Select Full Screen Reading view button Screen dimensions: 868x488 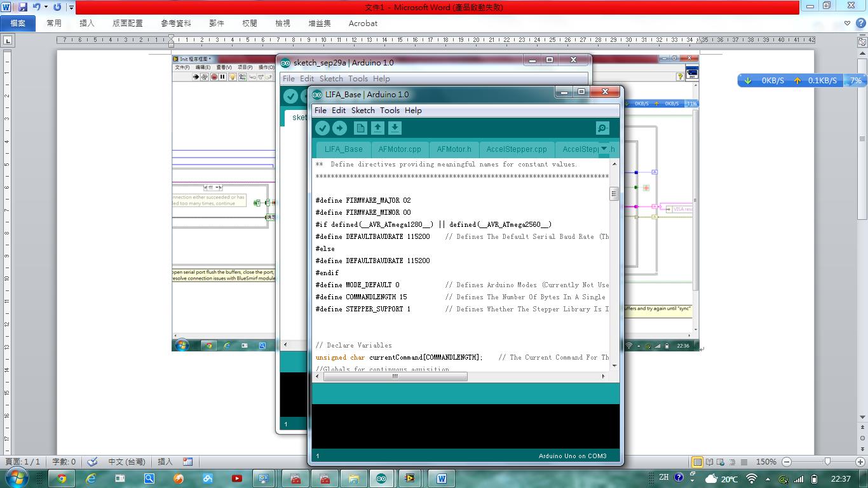pos(709,462)
